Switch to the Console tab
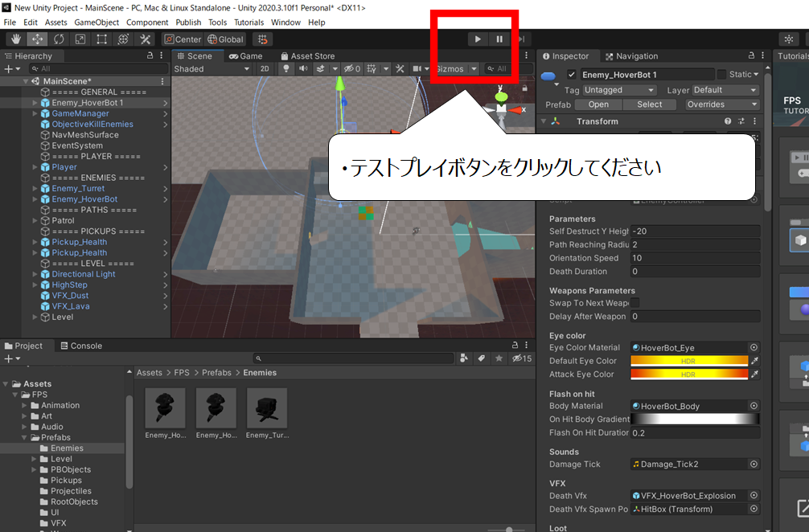The height and width of the screenshot is (532, 809). click(81, 346)
